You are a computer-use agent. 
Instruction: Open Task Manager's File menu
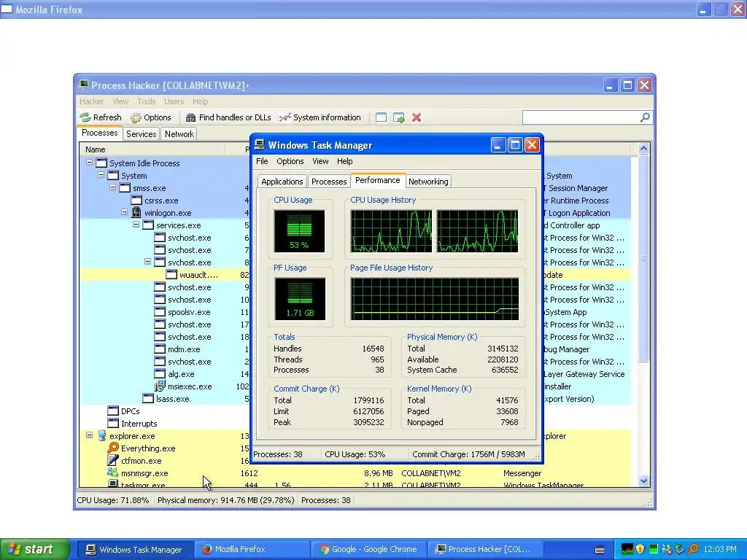[x=262, y=161]
